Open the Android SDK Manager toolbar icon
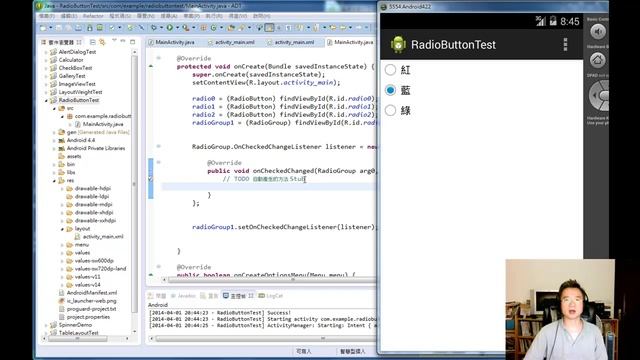The width and height of the screenshot is (640, 360). [x=89, y=28]
